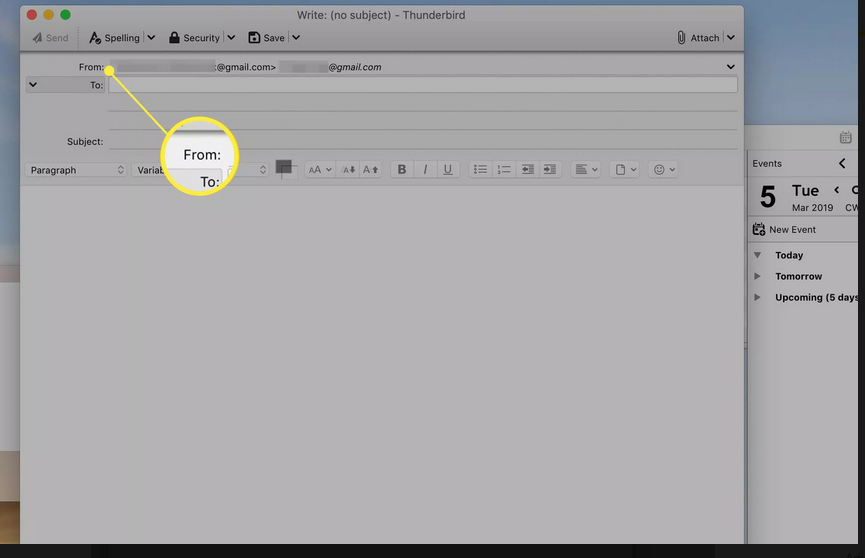Open the smiley emoticon picker
Viewport: 865px width, 558px height.
click(664, 169)
